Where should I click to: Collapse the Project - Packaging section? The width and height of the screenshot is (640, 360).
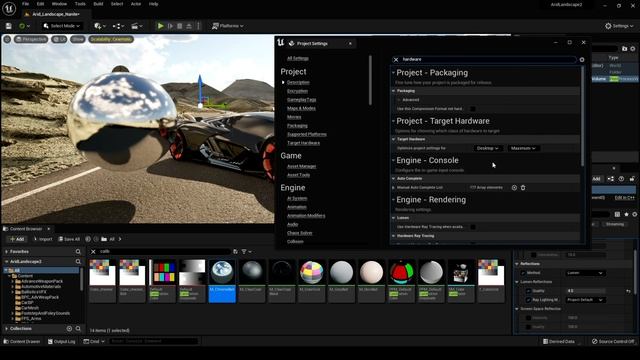coord(393,73)
